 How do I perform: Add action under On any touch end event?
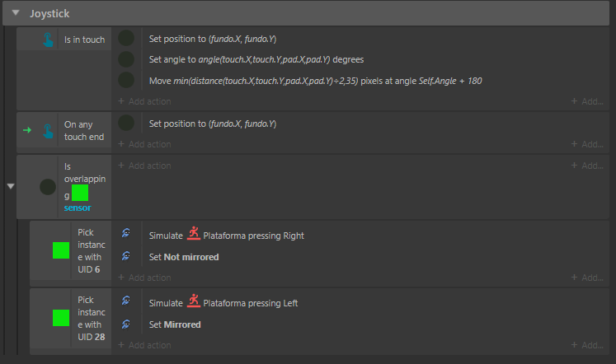[144, 144]
